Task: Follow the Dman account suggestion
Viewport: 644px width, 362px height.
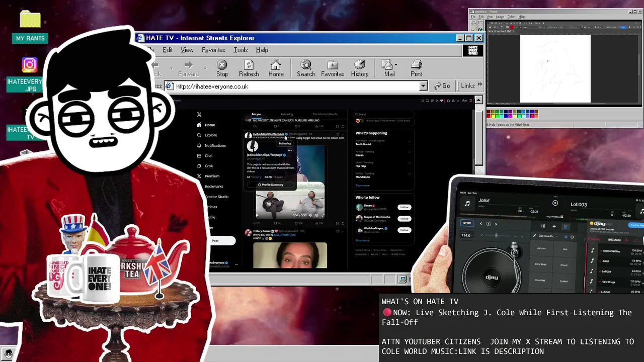Action: [404, 207]
